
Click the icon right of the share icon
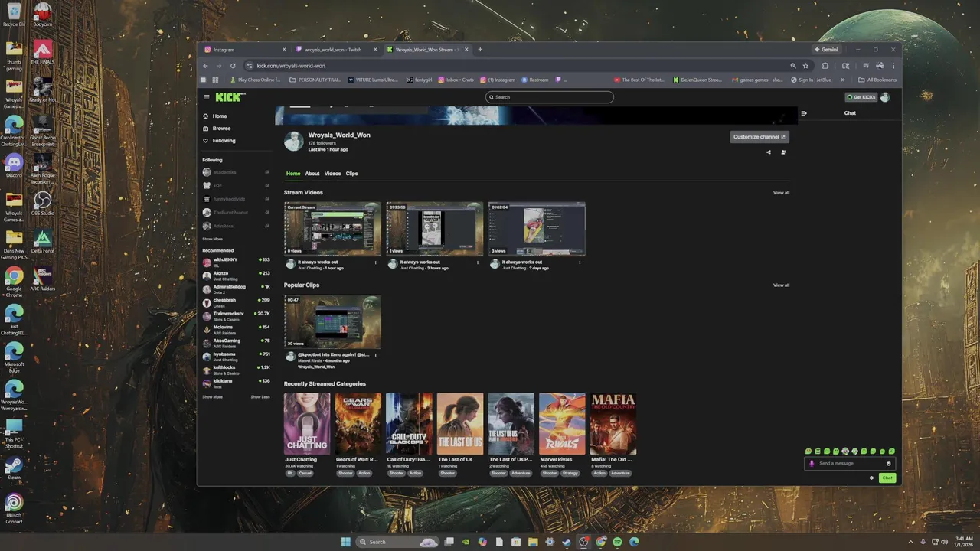pyautogui.click(x=783, y=152)
